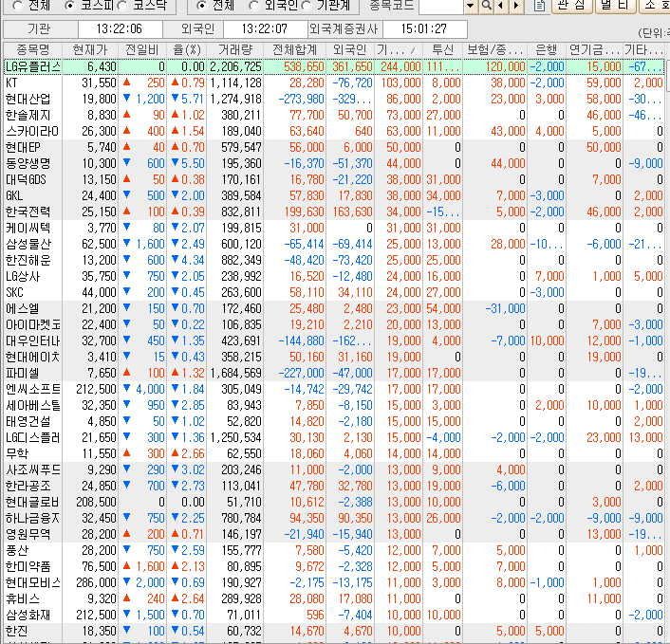The width and height of the screenshot is (670, 644).
Task: Open the 종목코드 dropdown arrow
Action: click(471, 5)
